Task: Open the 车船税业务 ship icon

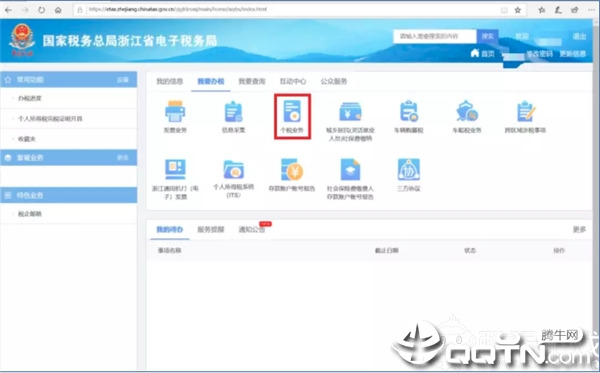Action: coord(467,111)
